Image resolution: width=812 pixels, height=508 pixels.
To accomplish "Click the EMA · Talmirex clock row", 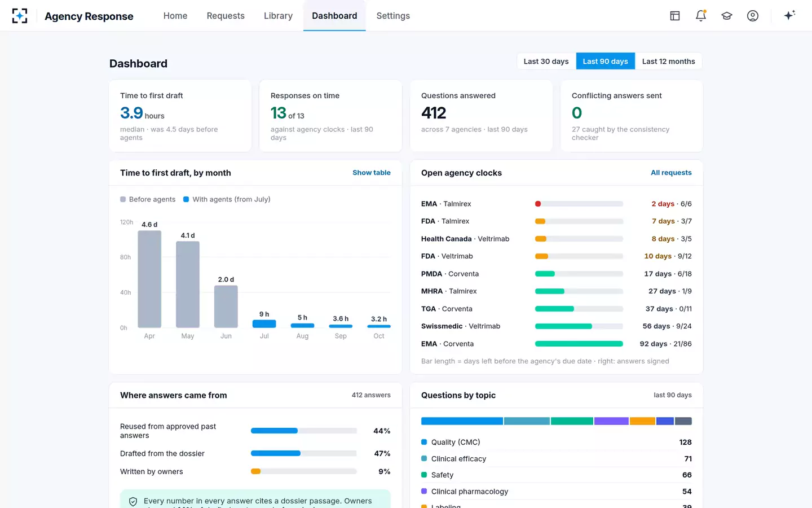I will [557, 204].
